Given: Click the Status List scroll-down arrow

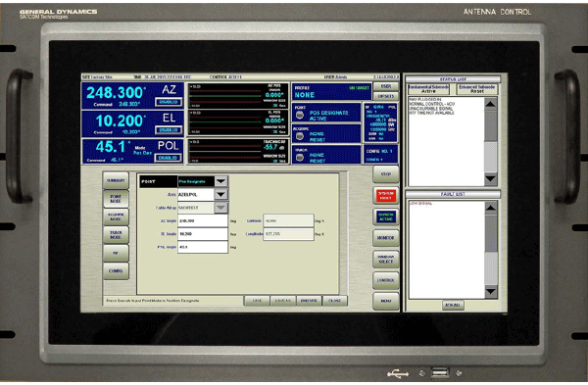Looking at the screenshot, I should (491, 178).
